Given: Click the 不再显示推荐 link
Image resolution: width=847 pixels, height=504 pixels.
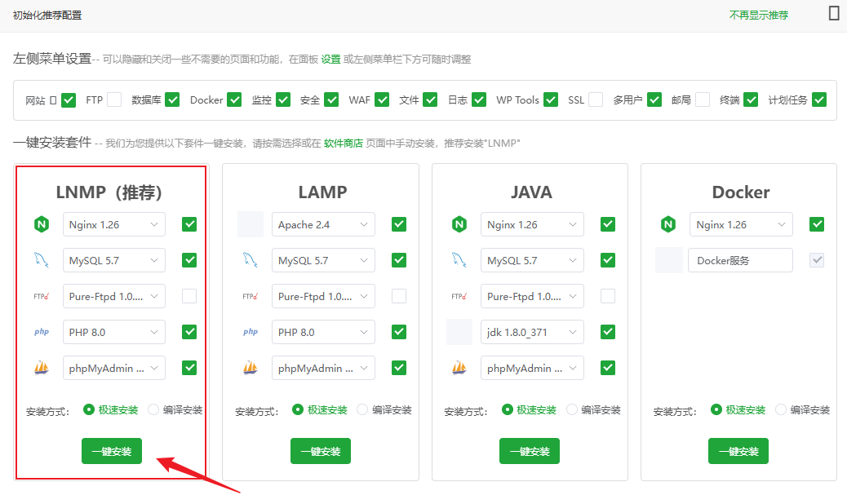Looking at the screenshot, I should 758,15.
